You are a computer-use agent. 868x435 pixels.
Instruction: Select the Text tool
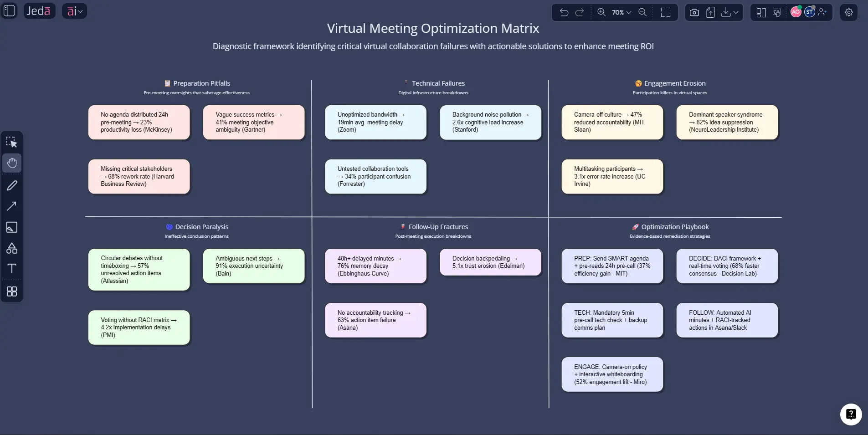(11, 269)
